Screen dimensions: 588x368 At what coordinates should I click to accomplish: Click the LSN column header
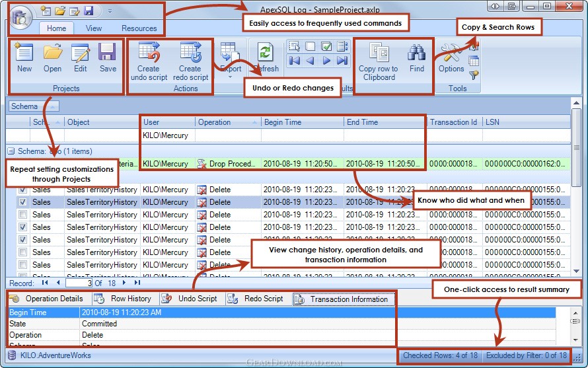(x=526, y=122)
